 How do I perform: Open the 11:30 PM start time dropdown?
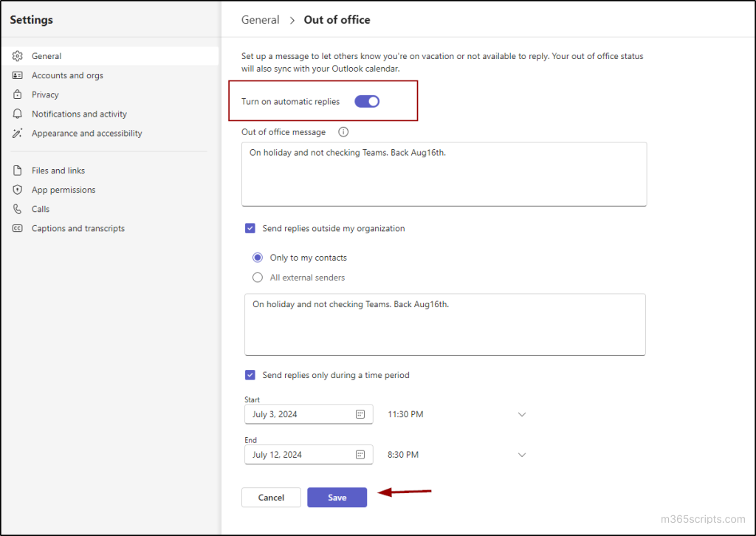coord(522,414)
